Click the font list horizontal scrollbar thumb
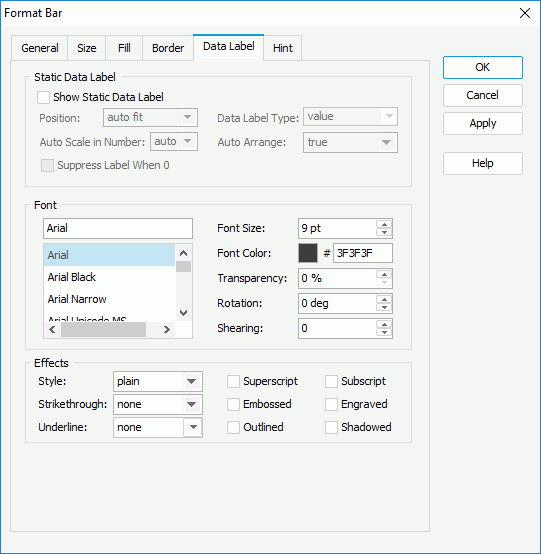The width and height of the screenshot is (541, 554). 103,330
